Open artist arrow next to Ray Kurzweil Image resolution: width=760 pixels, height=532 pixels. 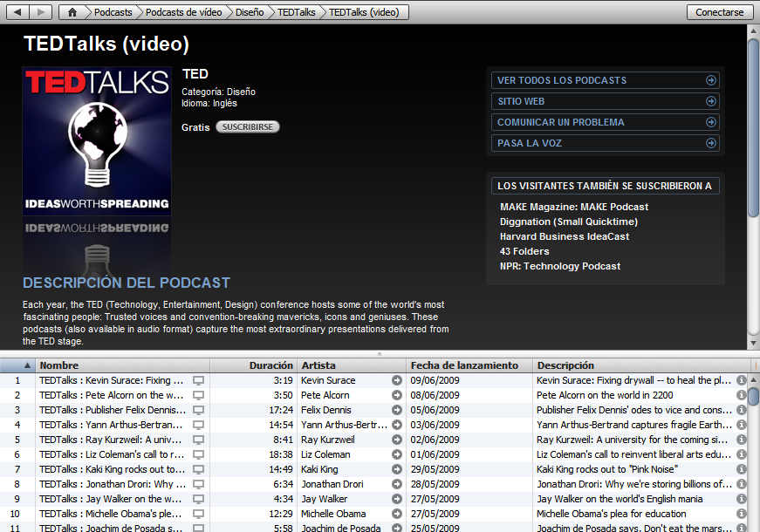397,440
